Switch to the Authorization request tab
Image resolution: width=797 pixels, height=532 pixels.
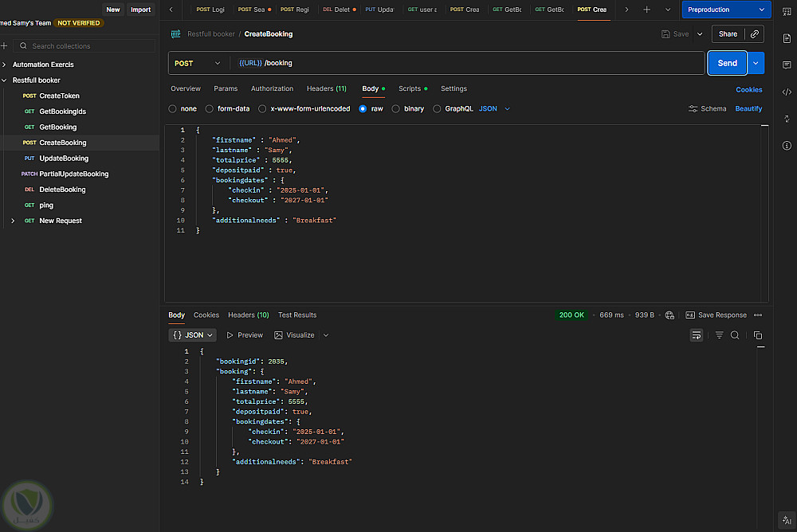point(272,88)
